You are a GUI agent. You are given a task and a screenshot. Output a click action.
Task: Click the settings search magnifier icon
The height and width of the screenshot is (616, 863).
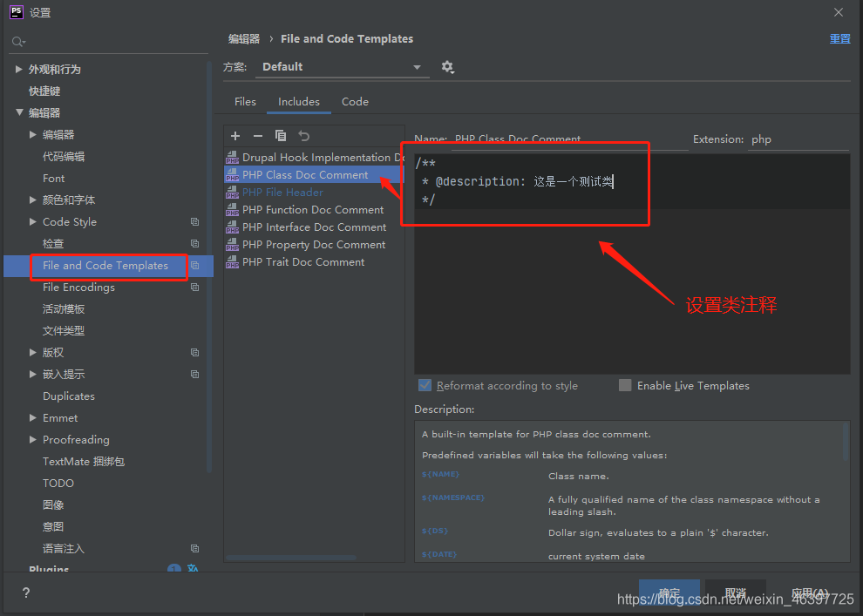click(x=18, y=42)
